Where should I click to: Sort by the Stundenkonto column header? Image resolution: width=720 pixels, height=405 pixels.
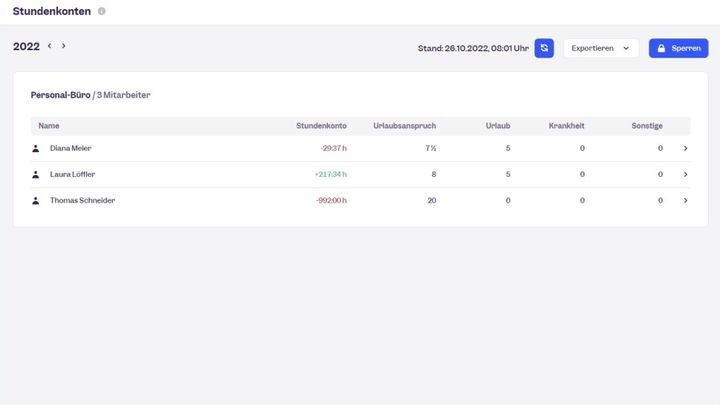(x=321, y=125)
